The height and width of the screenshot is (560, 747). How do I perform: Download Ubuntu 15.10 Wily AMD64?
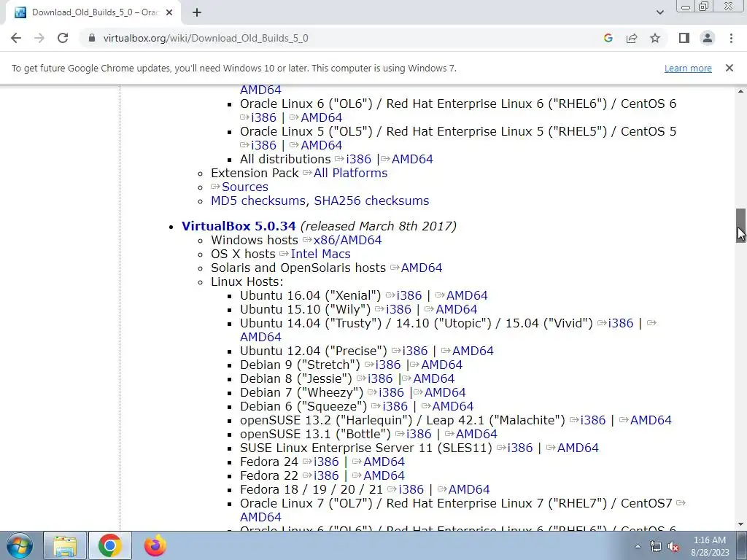[457, 309]
